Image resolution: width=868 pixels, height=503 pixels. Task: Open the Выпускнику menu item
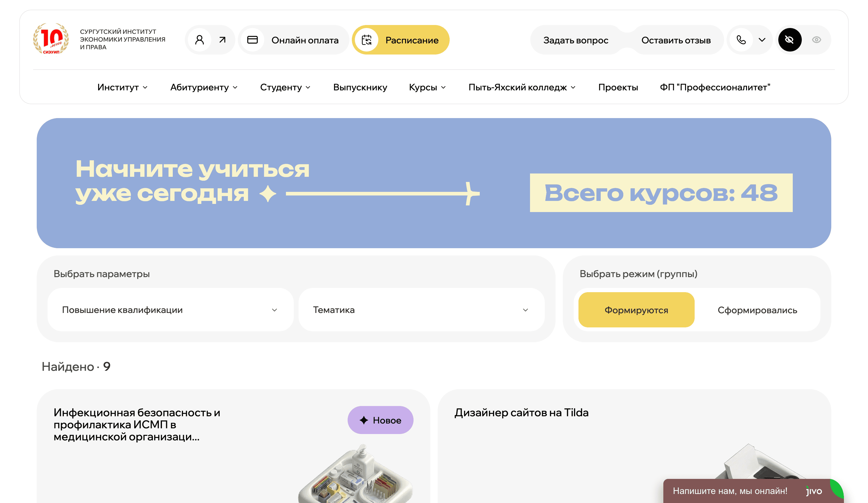click(x=360, y=87)
